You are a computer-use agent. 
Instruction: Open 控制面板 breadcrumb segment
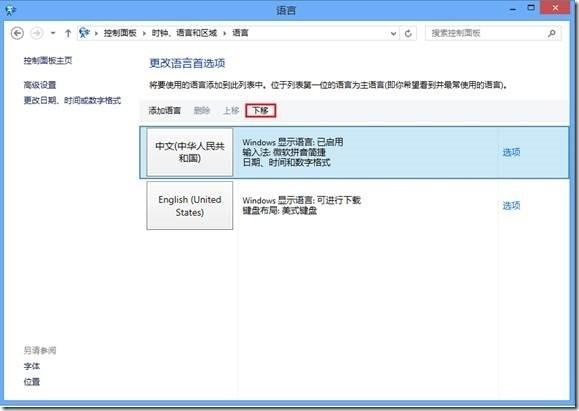pos(120,33)
